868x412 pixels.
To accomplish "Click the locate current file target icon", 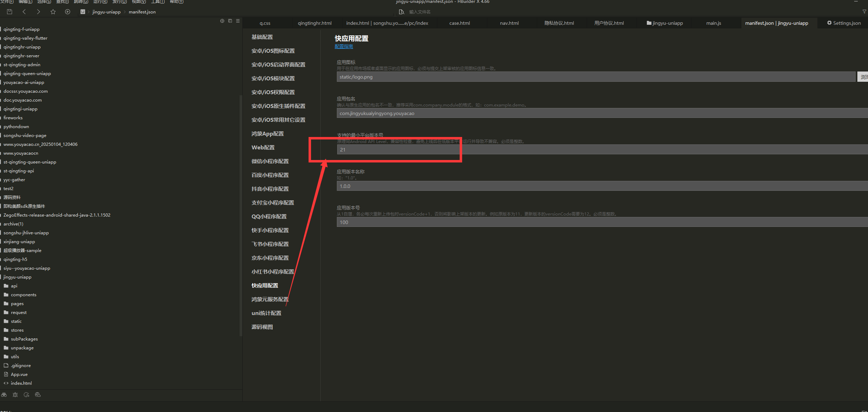I will point(222,21).
